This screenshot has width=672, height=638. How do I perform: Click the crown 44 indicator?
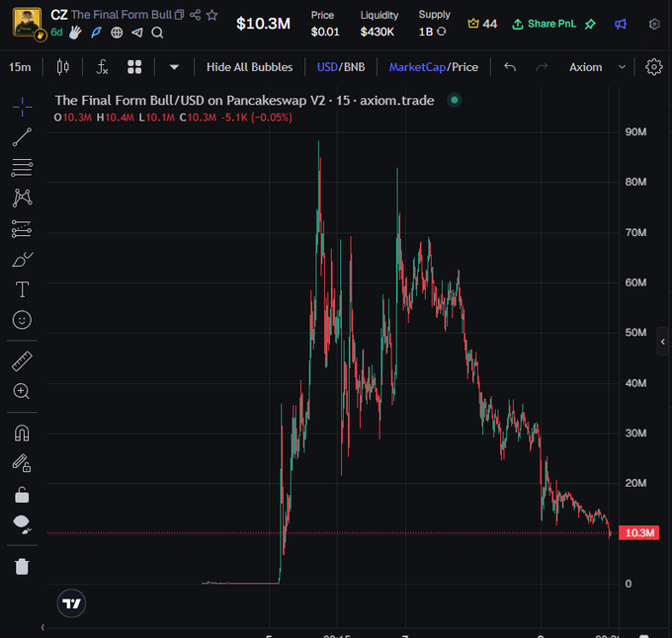482,24
